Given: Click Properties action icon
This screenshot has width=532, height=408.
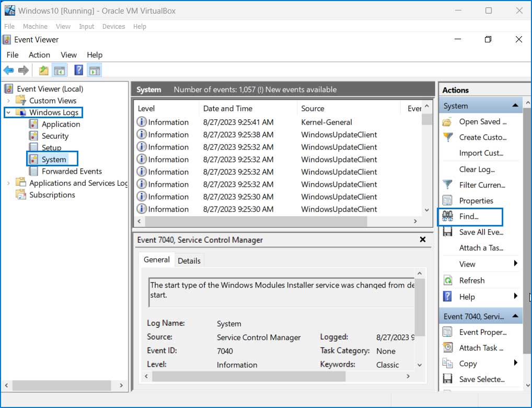Looking at the screenshot, I should [x=447, y=200].
